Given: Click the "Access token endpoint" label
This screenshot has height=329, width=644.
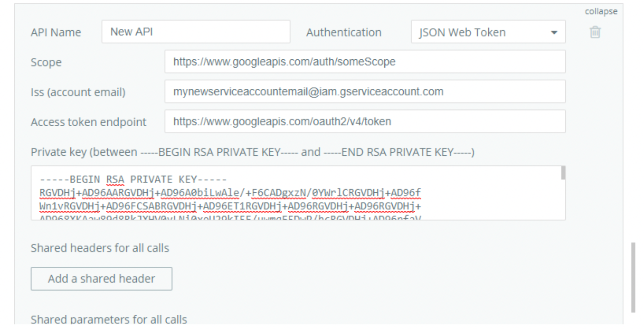Looking at the screenshot, I should (x=88, y=122).
